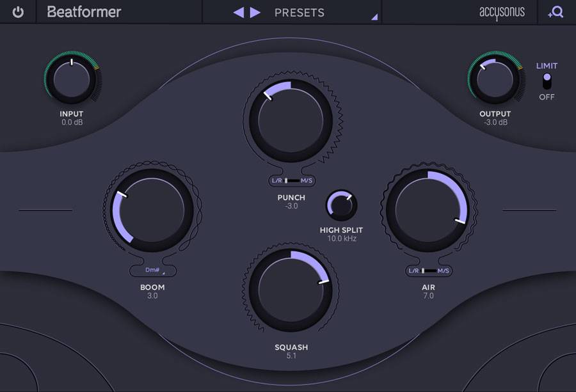Click the zoom magnifier icon
576x392 pixels.
[556, 12]
